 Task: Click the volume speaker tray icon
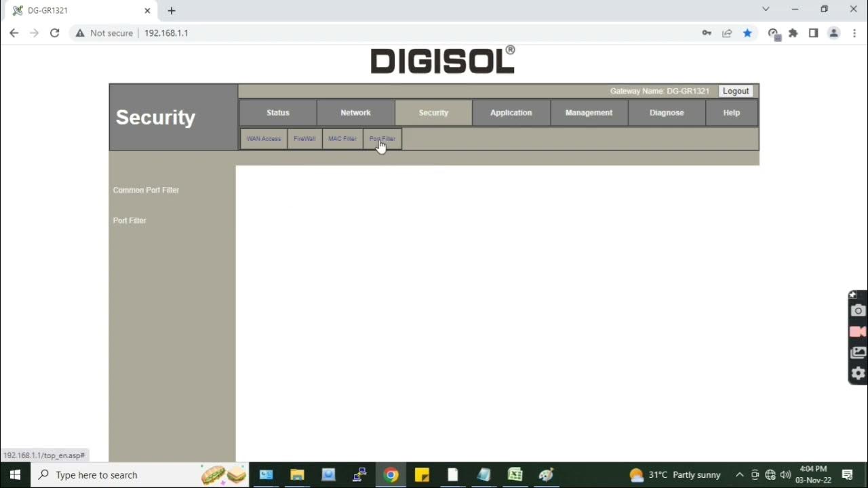click(785, 474)
